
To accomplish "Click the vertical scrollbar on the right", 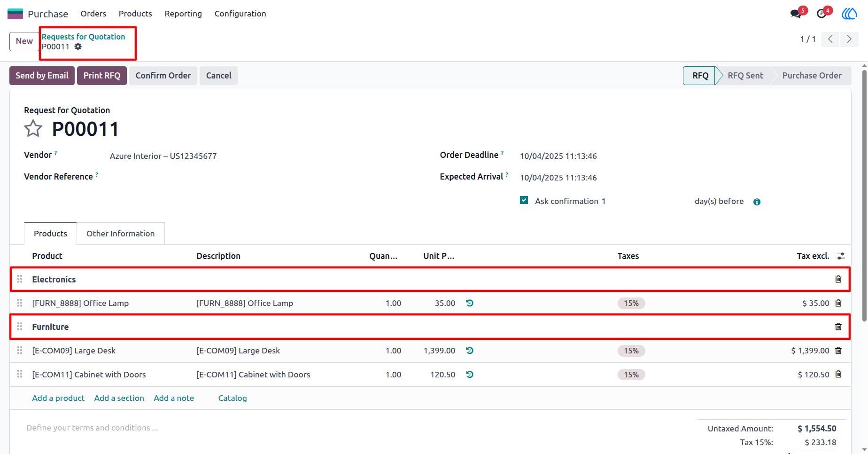I will pos(864,195).
